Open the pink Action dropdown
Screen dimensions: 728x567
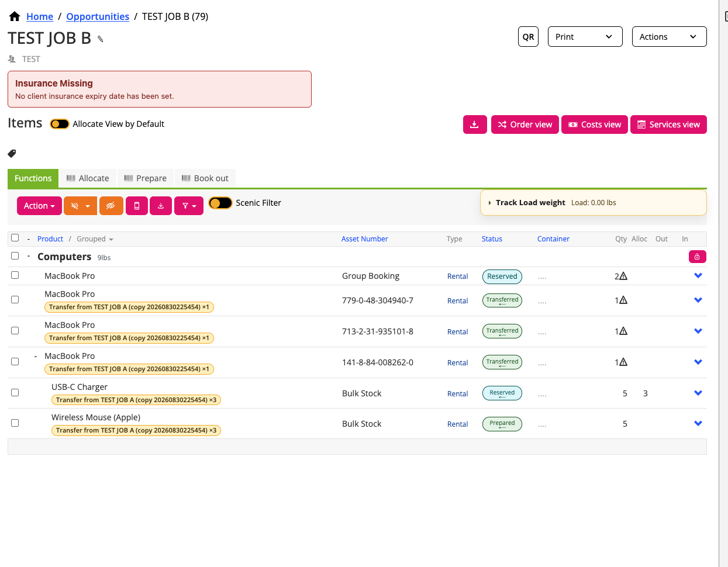pyautogui.click(x=39, y=206)
